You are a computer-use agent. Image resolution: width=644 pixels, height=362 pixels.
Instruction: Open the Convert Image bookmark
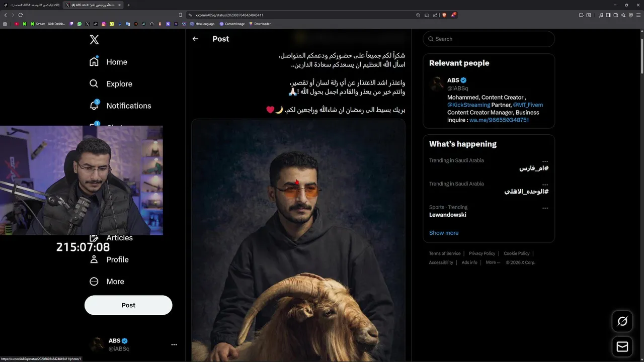click(x=232, y=24)
